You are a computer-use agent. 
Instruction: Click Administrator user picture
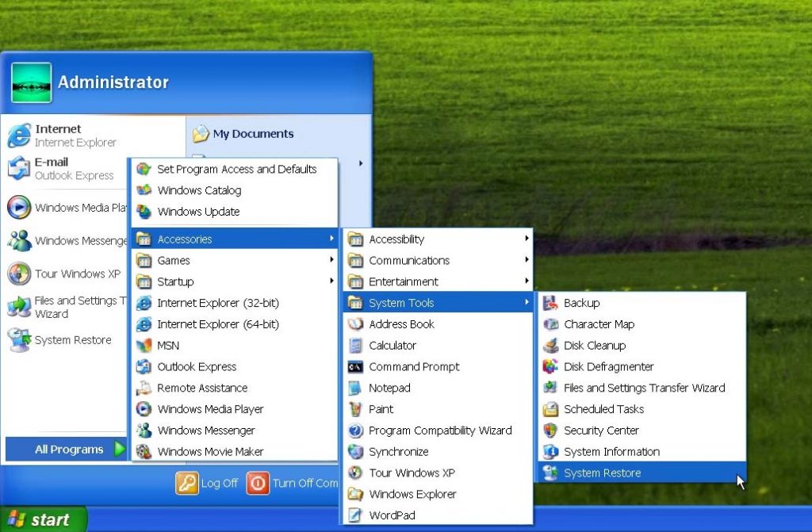31,82
